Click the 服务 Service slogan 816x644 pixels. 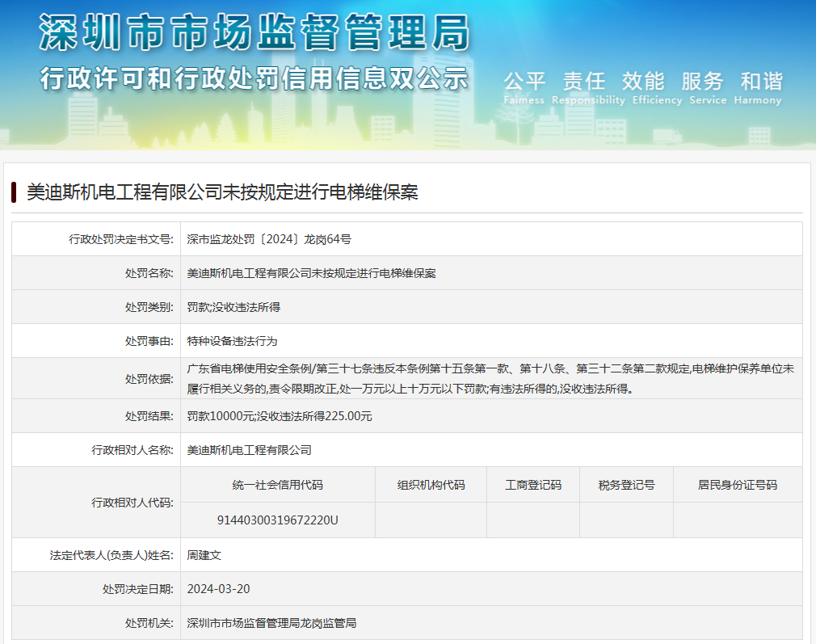pos(708,88)
